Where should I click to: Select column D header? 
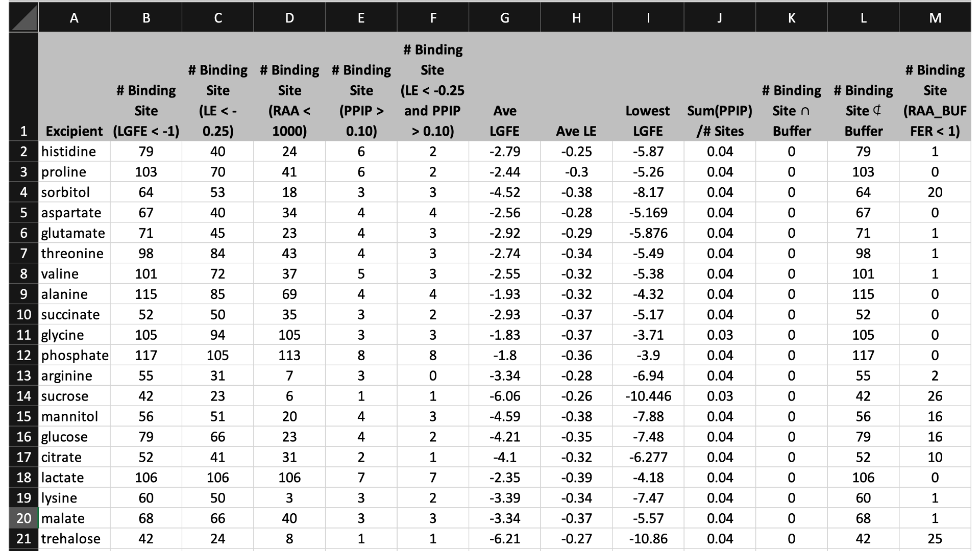(x=289, y=17)
